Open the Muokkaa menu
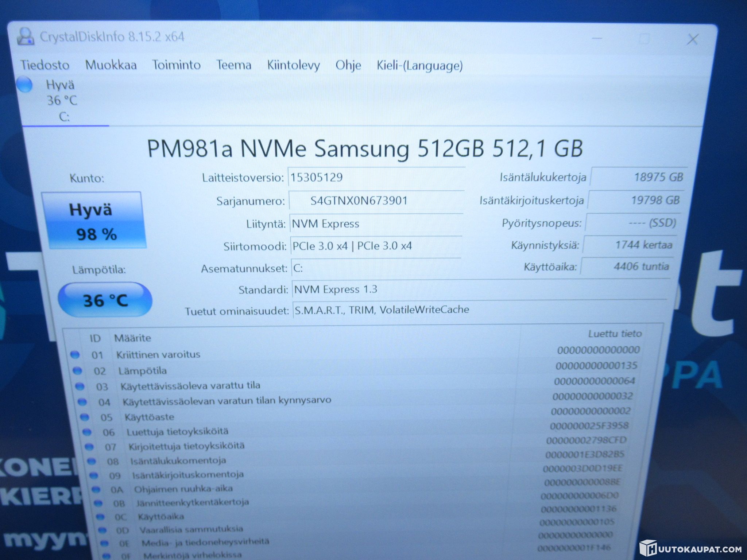Image resolution: width=747 pixels, height=560 pixels. 111,65
